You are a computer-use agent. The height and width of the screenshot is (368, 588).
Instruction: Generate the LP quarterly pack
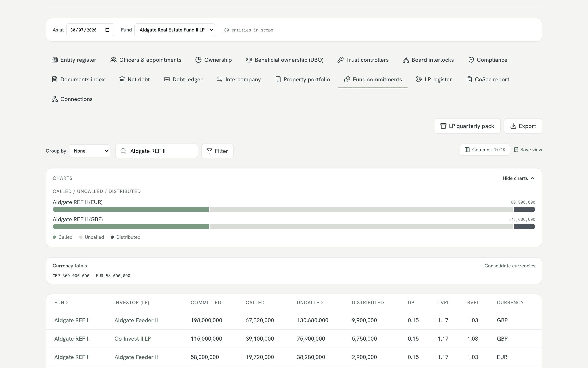(467, 126)
